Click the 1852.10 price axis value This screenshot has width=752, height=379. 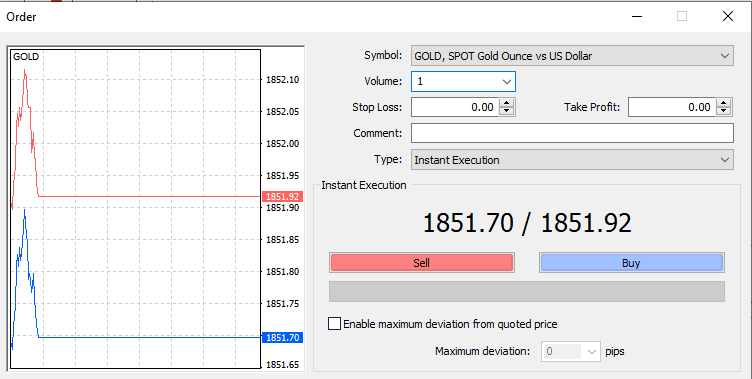point(282,80)
